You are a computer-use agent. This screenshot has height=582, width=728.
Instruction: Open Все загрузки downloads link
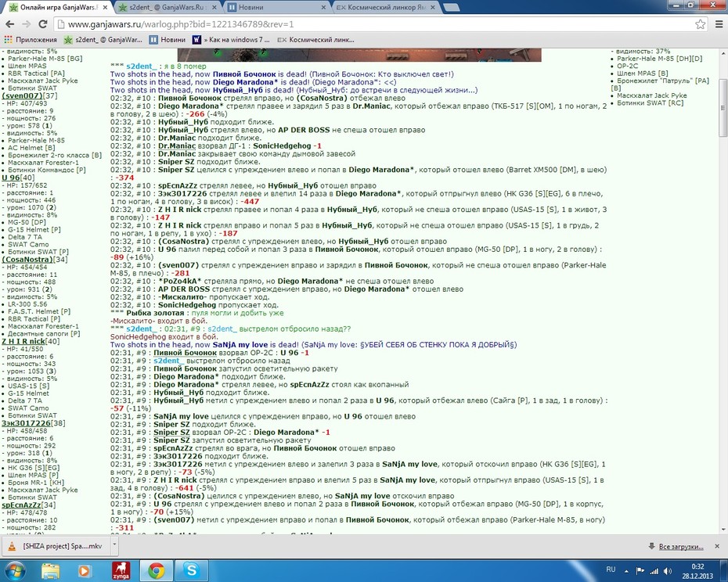click(681, 547)
